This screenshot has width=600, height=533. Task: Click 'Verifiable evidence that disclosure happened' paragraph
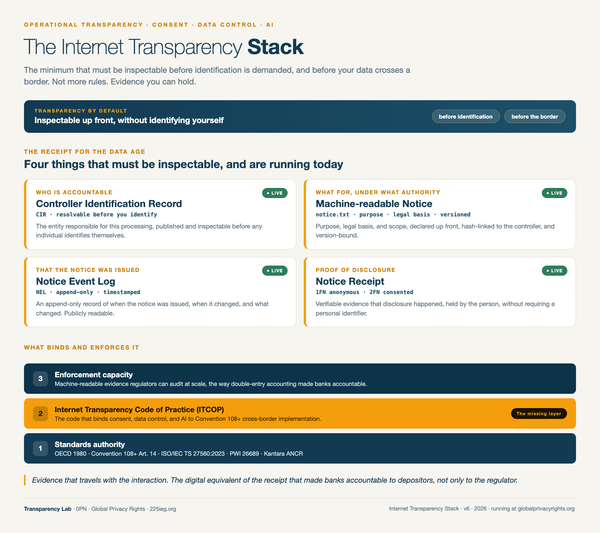coord(435,308)
